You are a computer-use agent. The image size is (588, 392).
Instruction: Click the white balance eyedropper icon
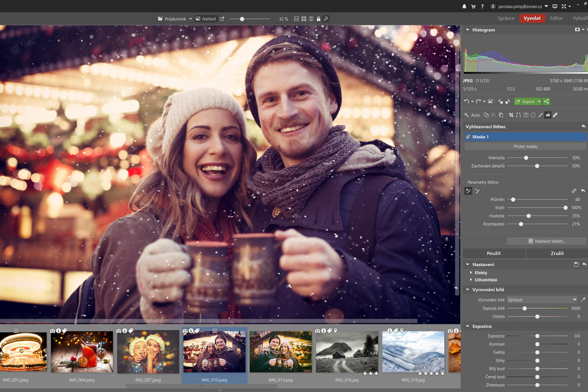tap(583, 300)
